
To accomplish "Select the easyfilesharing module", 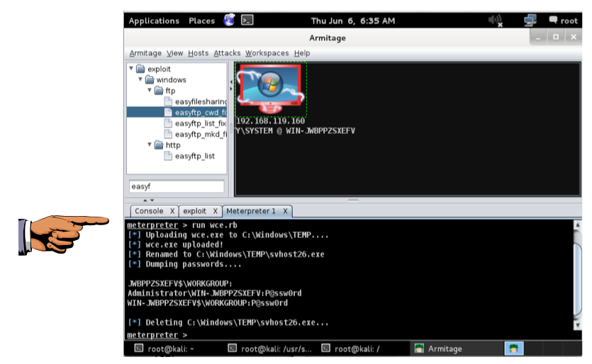I will 201,101.
